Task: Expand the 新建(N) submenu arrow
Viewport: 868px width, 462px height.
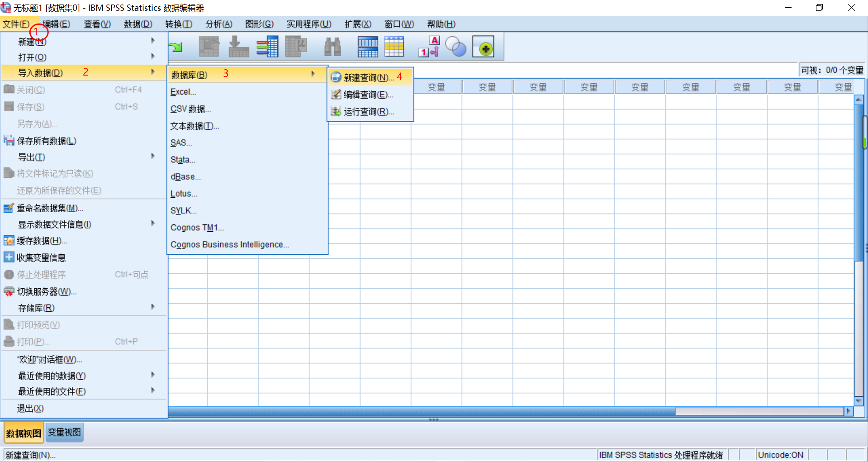Action: pos(153,41)
